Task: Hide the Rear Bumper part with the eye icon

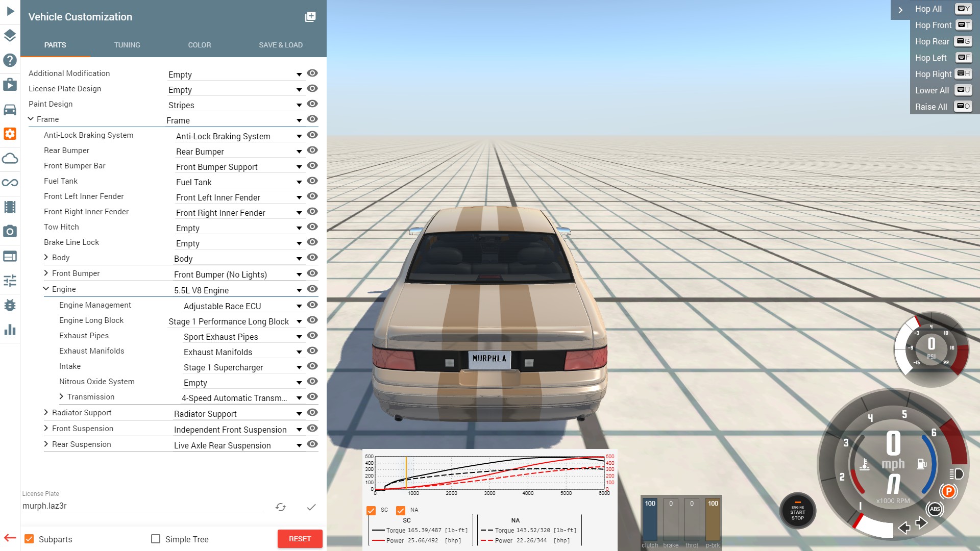Action: pyautogui.click(x=312, y=151)
